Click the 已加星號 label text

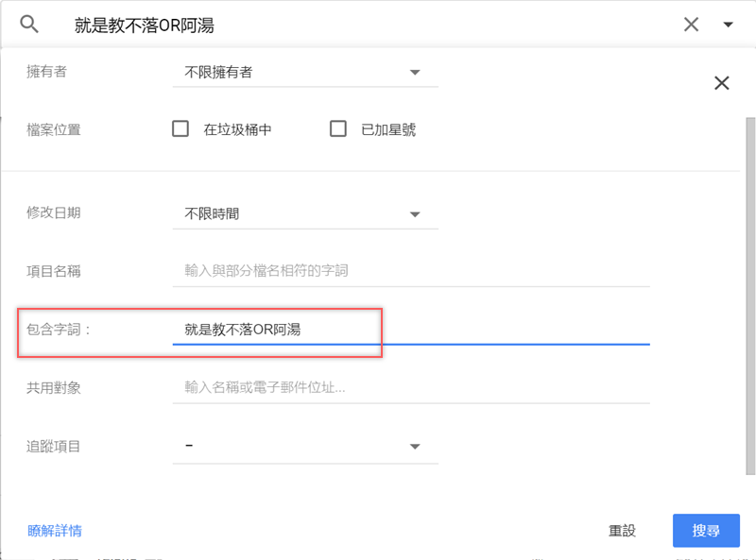click(388, 130)
